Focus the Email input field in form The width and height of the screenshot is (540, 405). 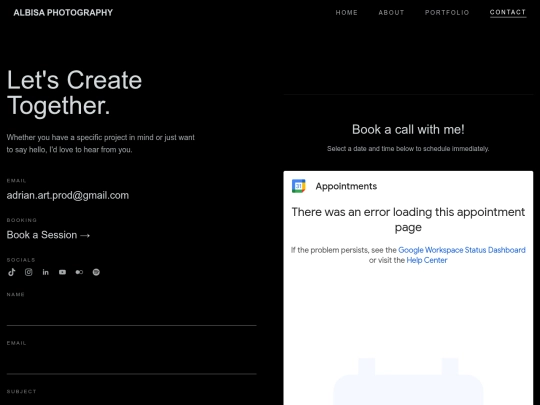[132, 362]
